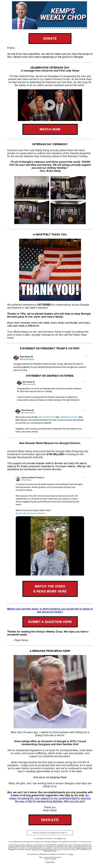Click the THANK YOU rally image

click(x=50, y=270)
